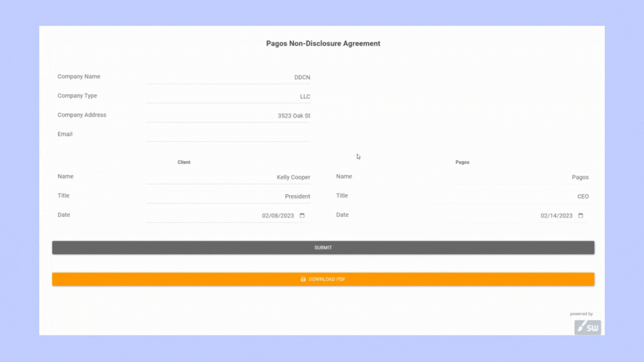This screenshot has height=362, width=644.
Task: Click the Company Type label
Action: point(77,96)
